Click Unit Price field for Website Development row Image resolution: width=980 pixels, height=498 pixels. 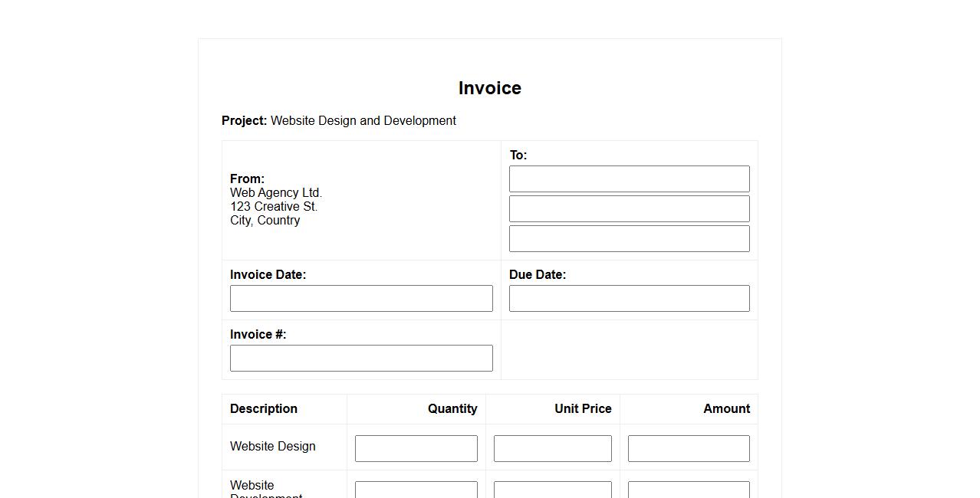pyautogui.click(x=552, y=490)
